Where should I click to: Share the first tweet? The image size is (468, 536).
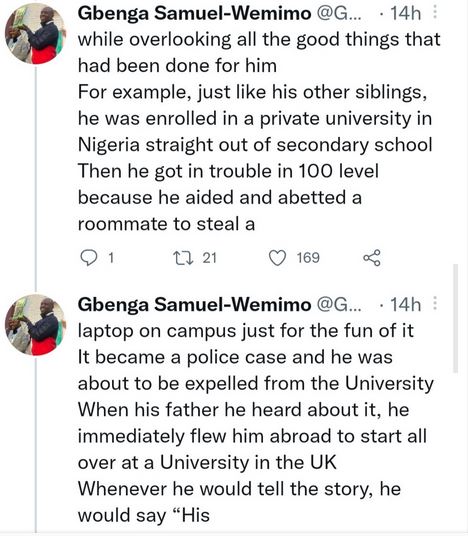(x=372, y=258)
